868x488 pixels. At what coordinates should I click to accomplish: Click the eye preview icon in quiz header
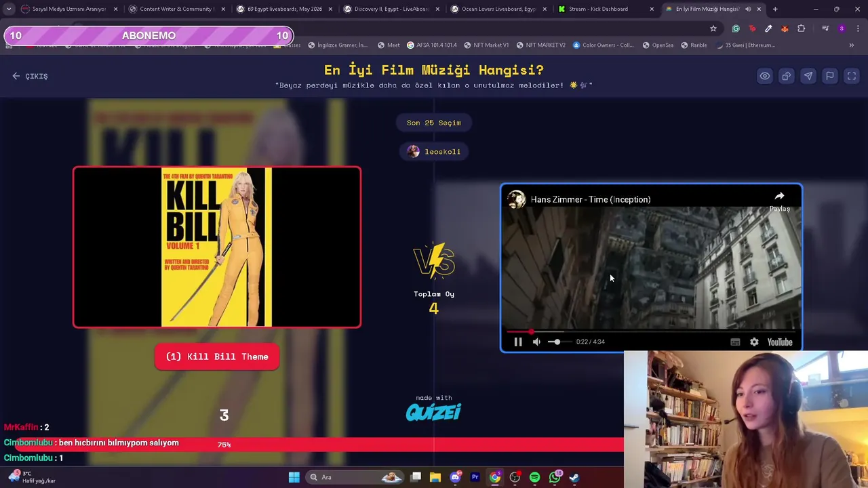tap(765, 76)
